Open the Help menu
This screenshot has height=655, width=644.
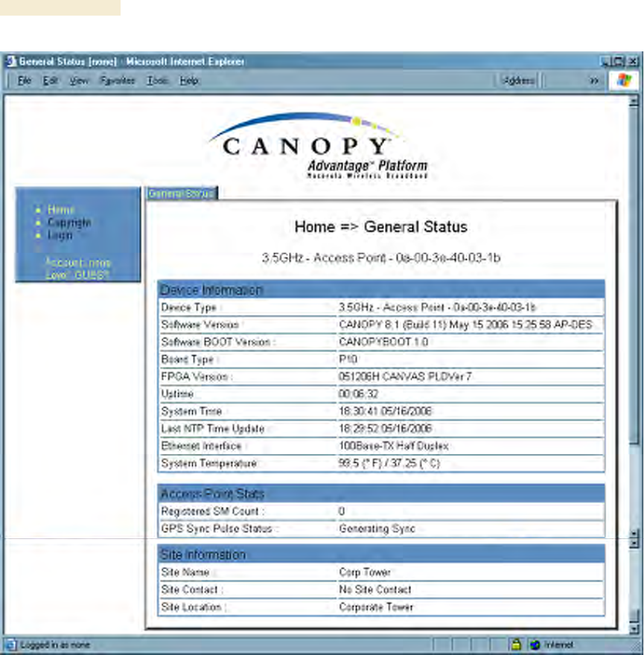click(189, 80)
